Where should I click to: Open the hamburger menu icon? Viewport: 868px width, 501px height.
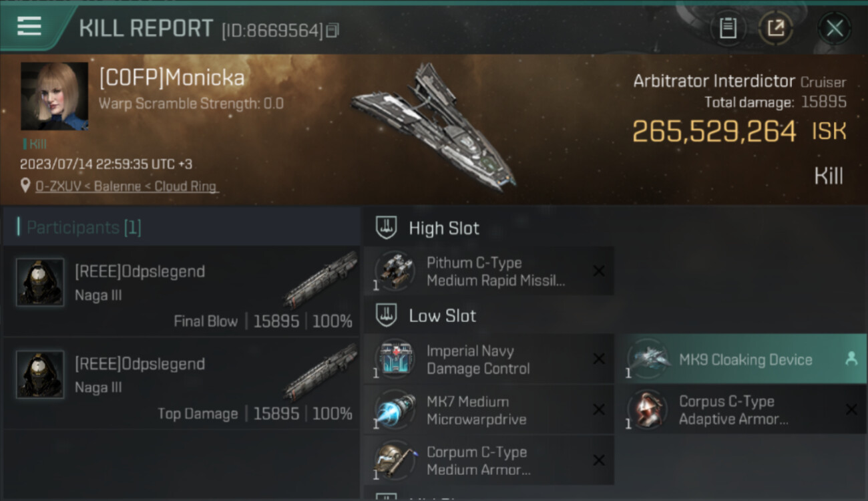(x=29, y=26)
